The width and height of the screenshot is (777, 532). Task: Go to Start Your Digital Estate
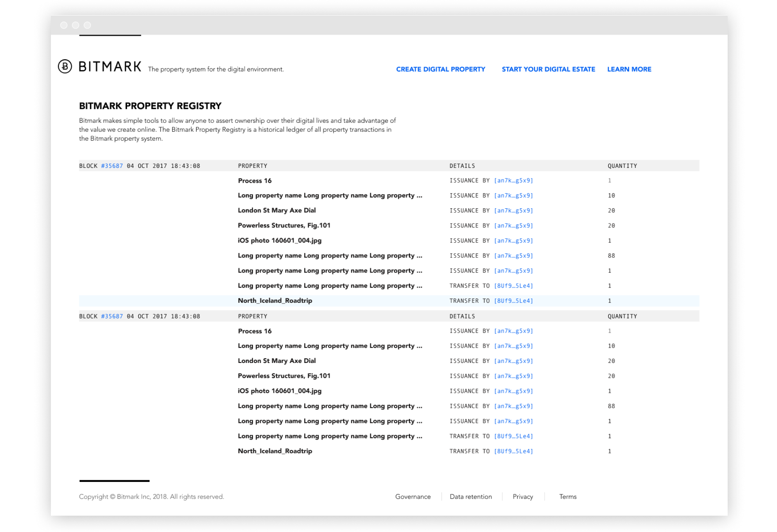click(x=548, y=69)
